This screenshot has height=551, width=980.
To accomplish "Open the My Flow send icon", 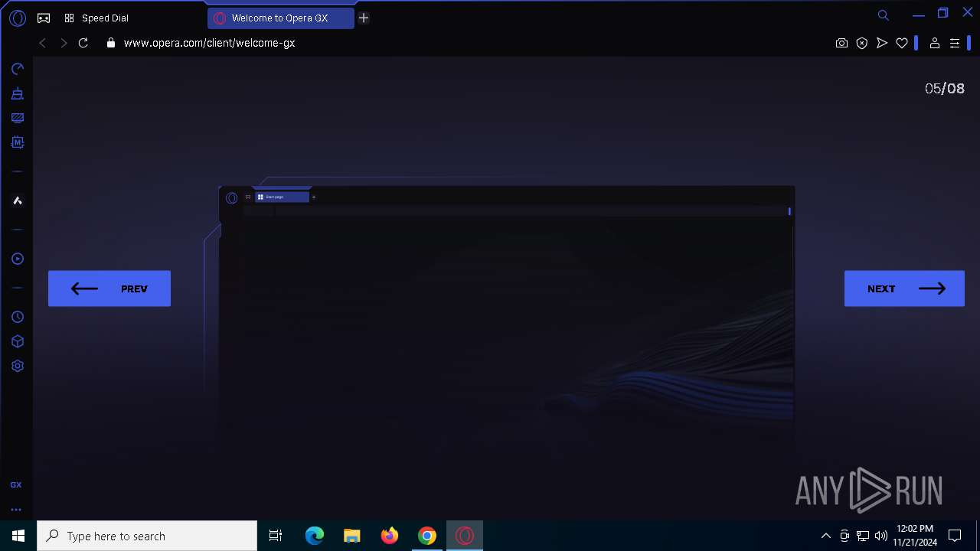I will (x=882, y=43).
